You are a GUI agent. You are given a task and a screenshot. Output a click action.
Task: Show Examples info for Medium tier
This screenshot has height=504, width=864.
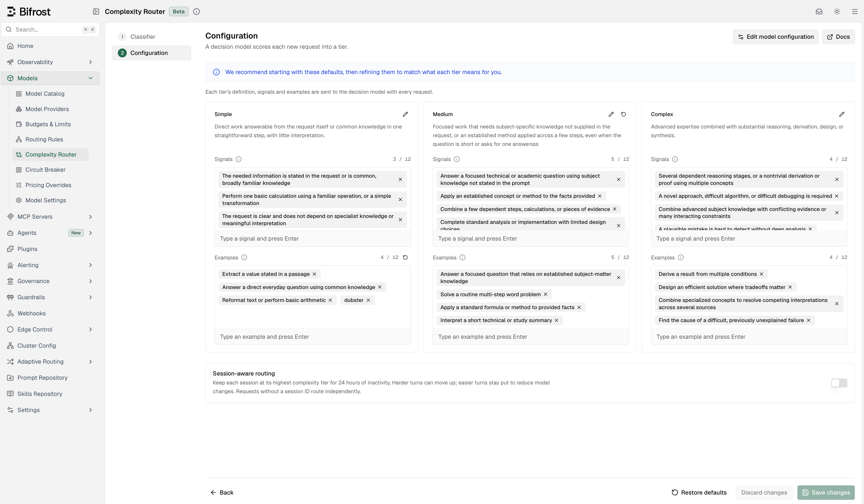tap(463, 257)
